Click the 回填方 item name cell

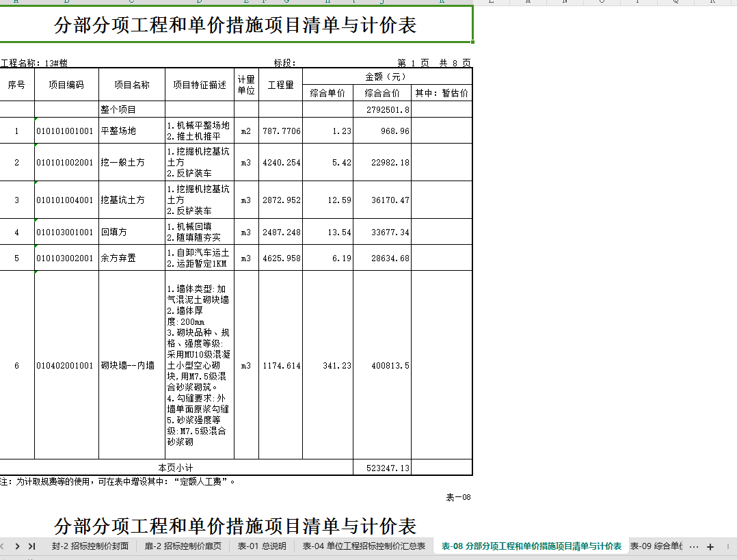(x=132, y=232)
